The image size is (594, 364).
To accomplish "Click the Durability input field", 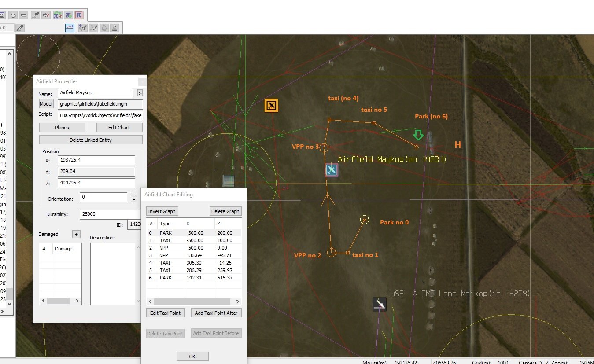I will click(110, 214).
